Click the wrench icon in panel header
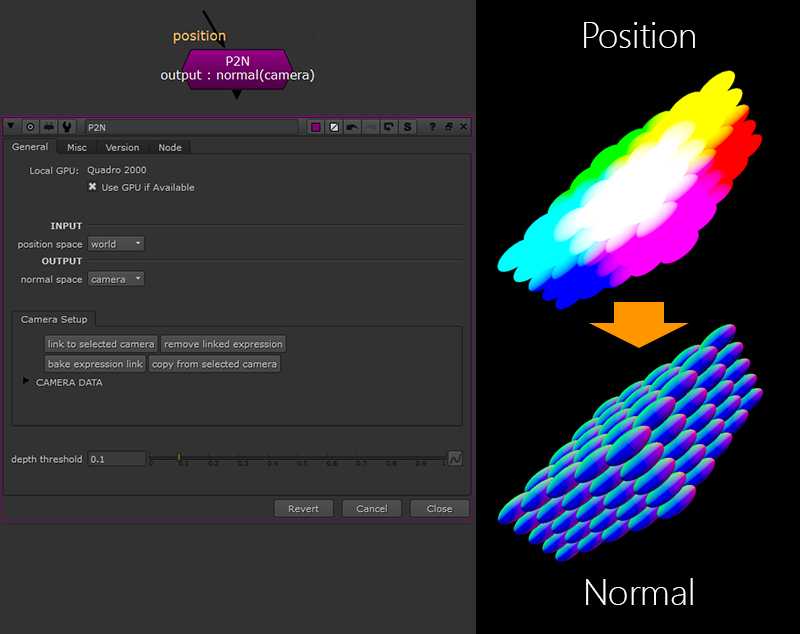The width and height of the screenshot is (800, 634). (67, 127)
